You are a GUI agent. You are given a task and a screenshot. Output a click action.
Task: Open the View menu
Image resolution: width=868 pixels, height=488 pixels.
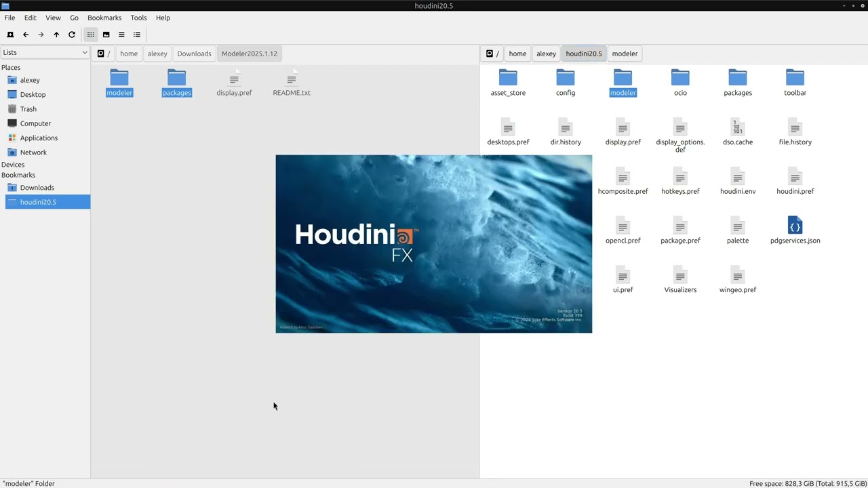coord(53,18)
